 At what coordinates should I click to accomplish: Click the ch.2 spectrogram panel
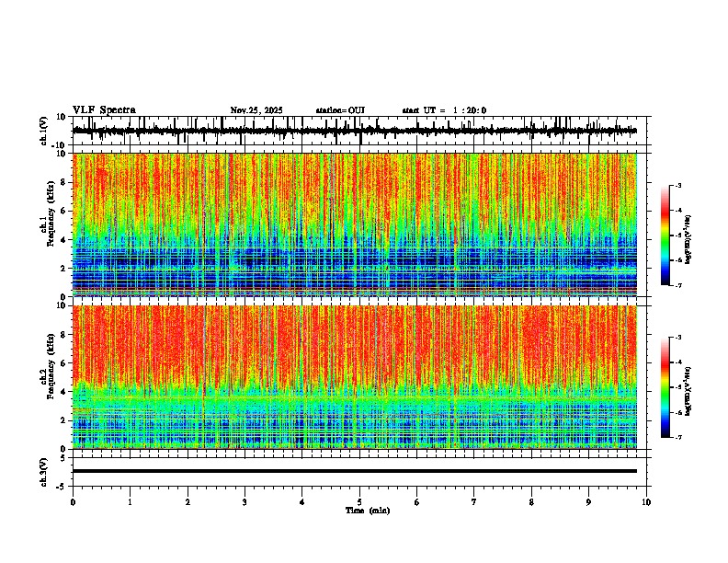354,377
